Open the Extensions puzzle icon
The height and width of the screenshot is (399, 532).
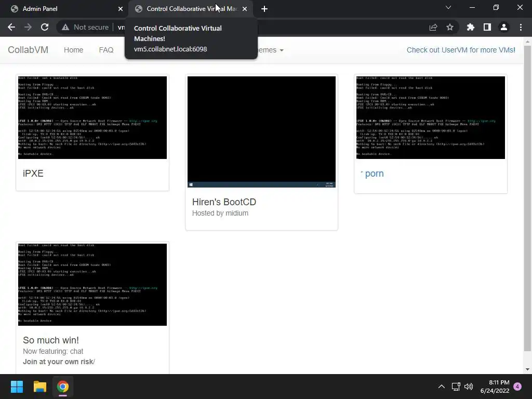pos(471,27)
